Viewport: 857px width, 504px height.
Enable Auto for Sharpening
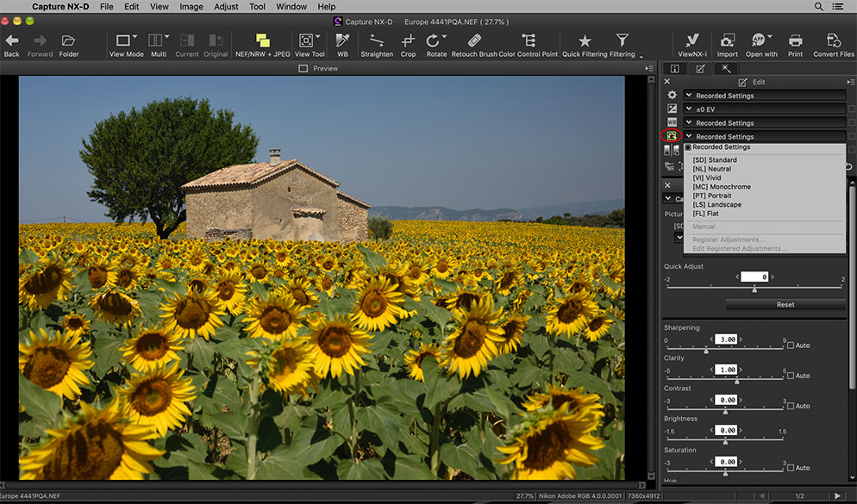(791, 345)
